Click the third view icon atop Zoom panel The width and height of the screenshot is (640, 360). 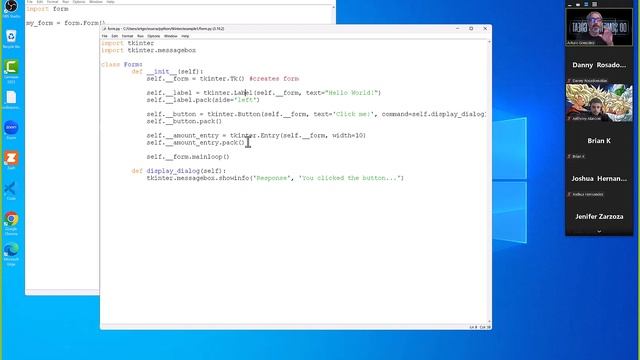point(586,4)
